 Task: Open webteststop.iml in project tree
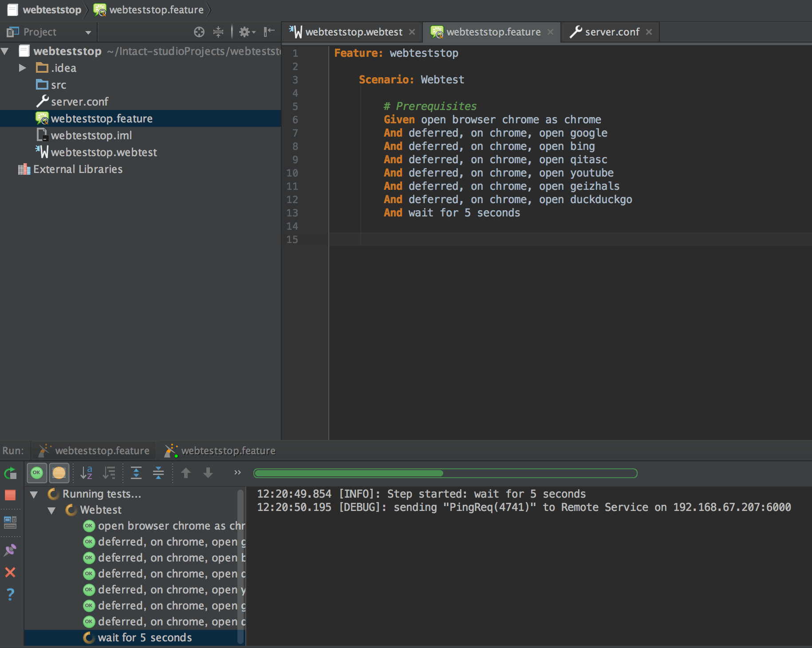pyautogui.click(x=91, y=135)
